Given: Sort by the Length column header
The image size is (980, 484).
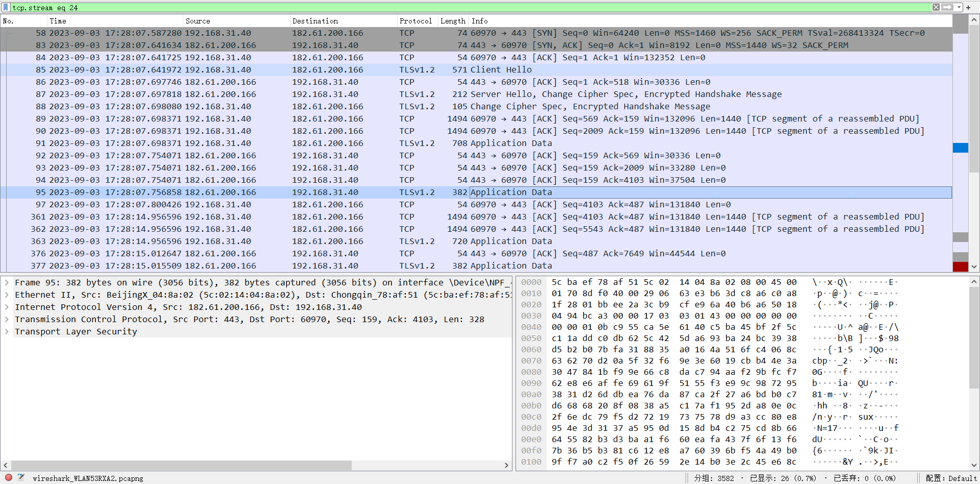Looking at the screenshot, I should 453,21.
